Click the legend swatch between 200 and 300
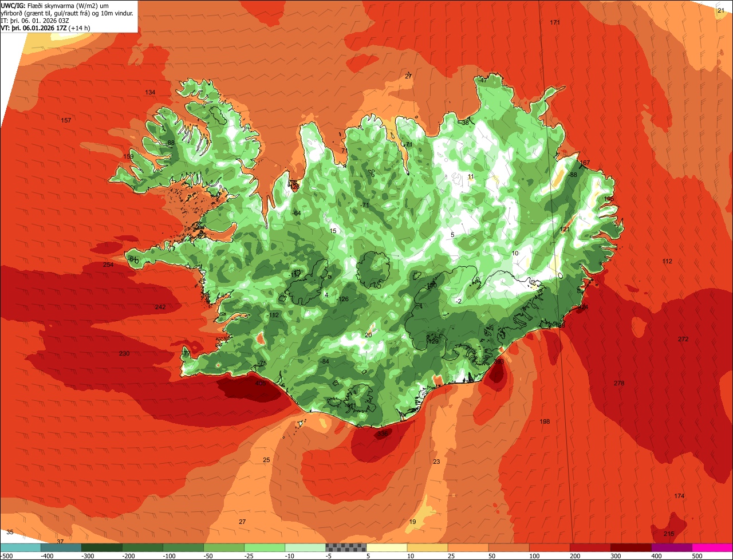 [x=590, y=547]
